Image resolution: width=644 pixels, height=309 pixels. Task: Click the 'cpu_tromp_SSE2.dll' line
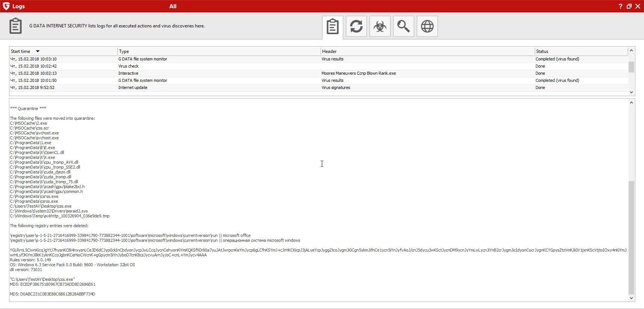click(45, 167)
